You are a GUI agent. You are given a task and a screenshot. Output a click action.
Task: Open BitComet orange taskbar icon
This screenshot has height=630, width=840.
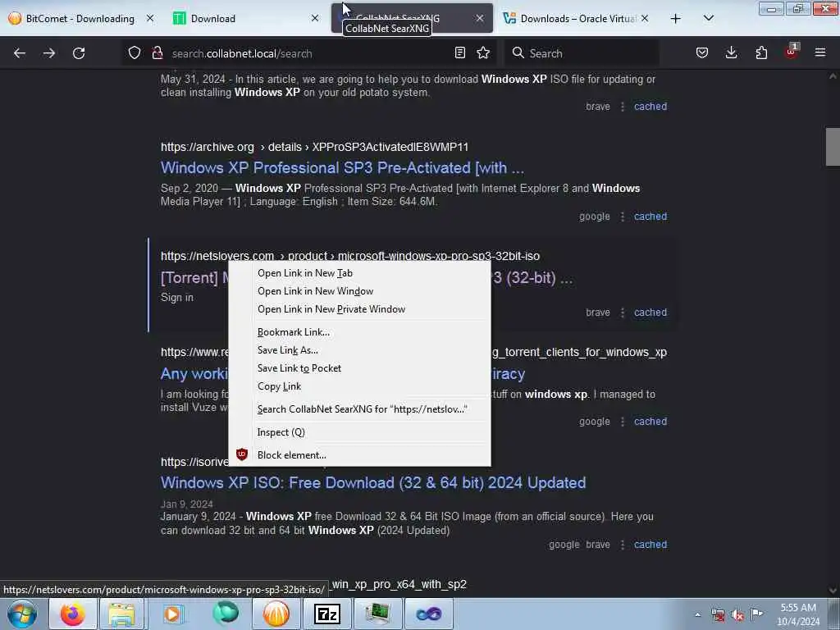coord(276,614)
